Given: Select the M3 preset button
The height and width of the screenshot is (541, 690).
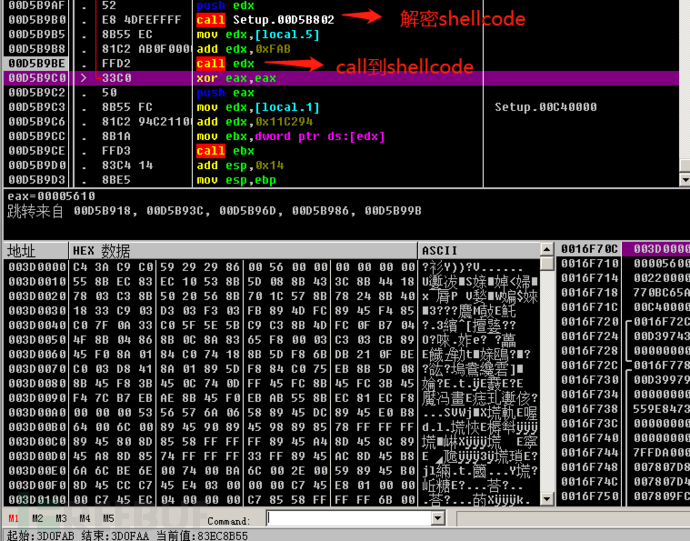Looking at the screenshot, I should pos(61,519).
